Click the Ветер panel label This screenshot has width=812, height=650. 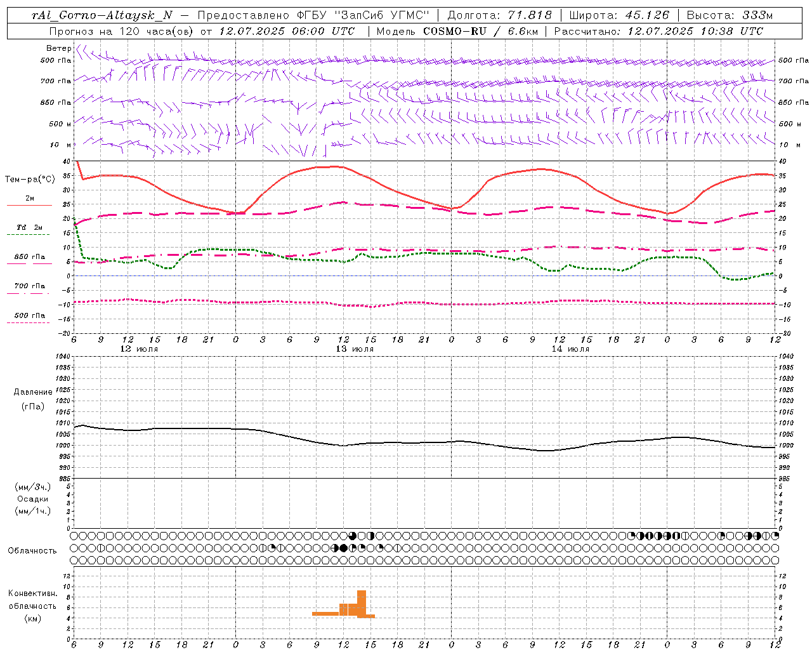58,48
